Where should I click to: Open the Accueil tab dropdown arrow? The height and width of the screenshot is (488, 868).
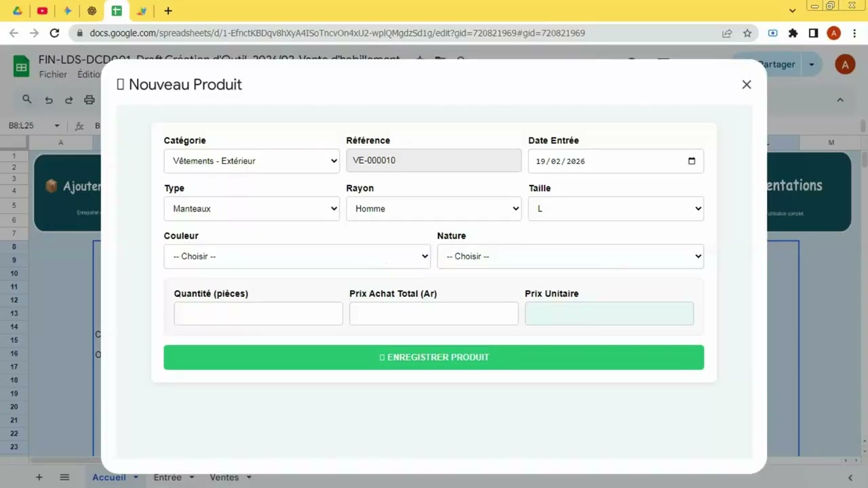136,477
